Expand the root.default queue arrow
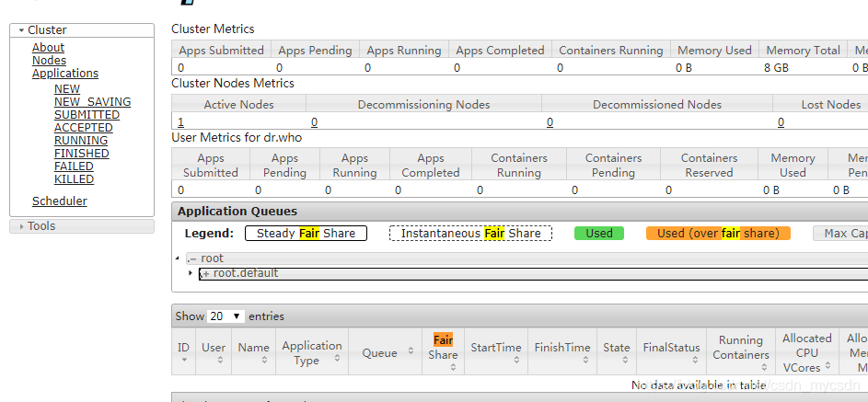The width and height of the screenshot is (868, 402). (191, 273)
